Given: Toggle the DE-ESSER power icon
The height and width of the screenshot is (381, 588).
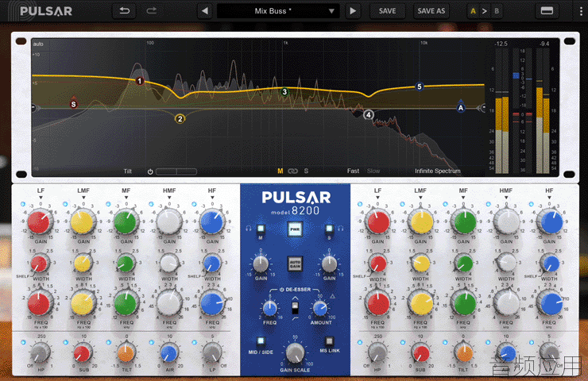Looking at the screenshot, I should pos(281,290).
